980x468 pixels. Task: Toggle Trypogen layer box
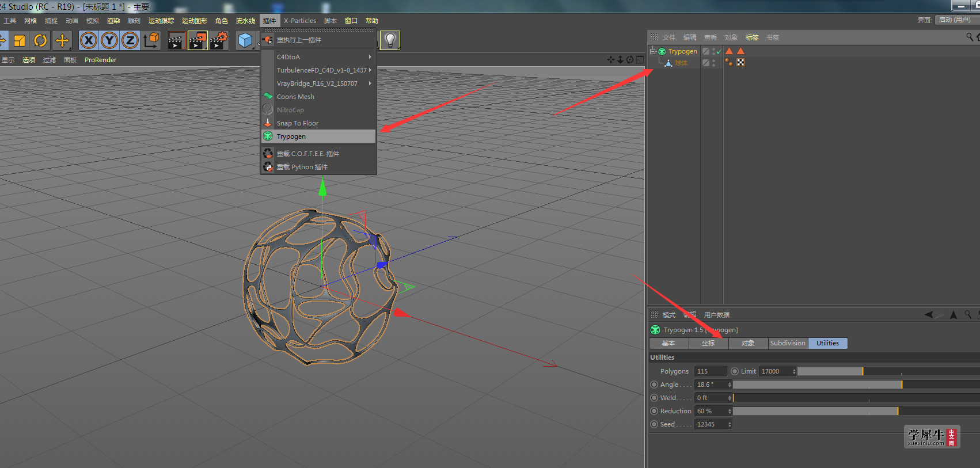click(706, 51)
